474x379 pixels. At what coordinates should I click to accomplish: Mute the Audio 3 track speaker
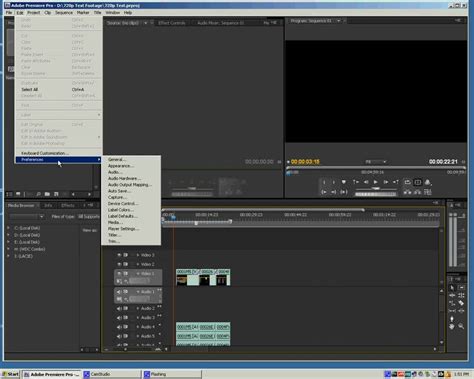(119, 318)
